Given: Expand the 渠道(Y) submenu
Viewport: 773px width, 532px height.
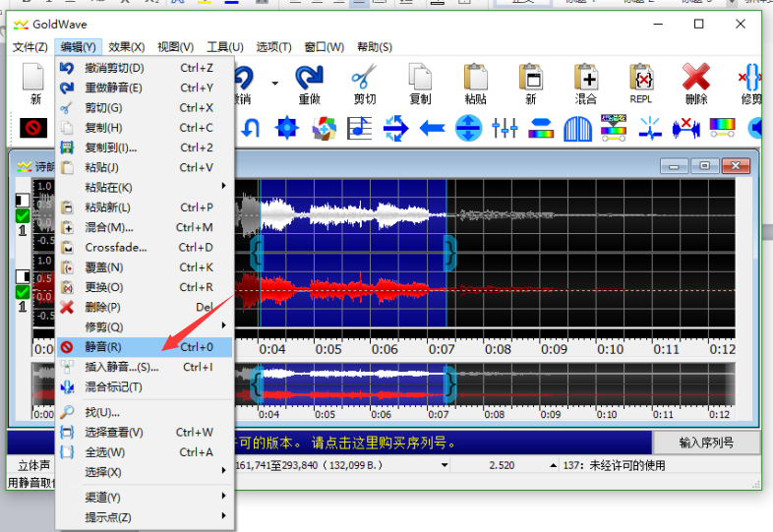Looking at the screenshot, I should point(224,496).
